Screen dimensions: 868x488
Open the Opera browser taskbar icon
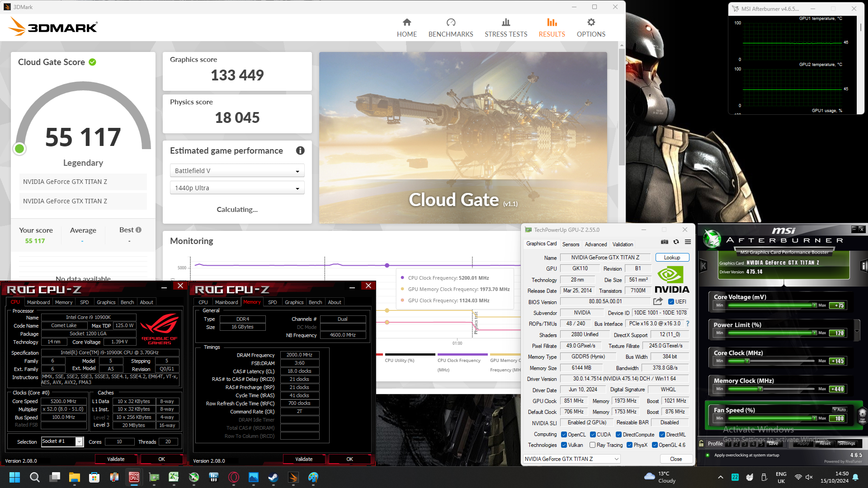(x=234, y=477)
